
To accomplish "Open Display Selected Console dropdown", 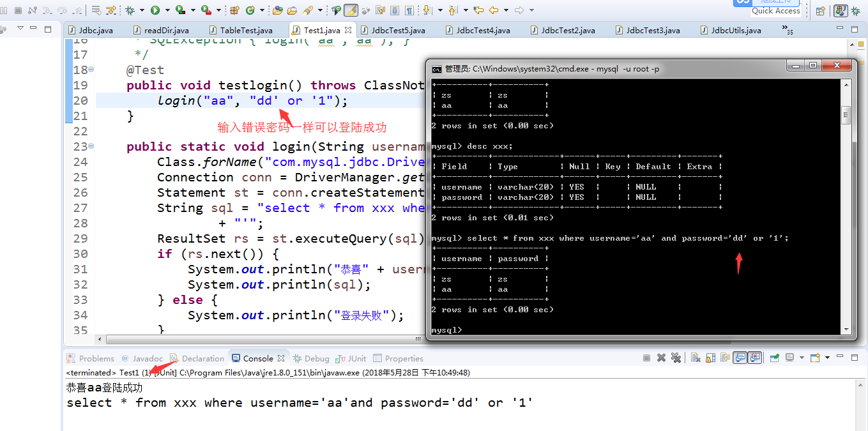I will (802, 358).
